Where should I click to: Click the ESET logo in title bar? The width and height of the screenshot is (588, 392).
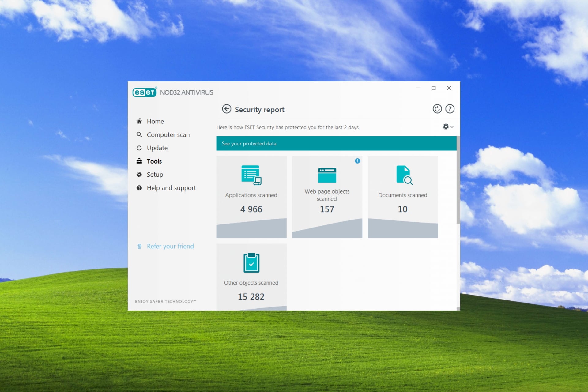(x=145, y=92)
